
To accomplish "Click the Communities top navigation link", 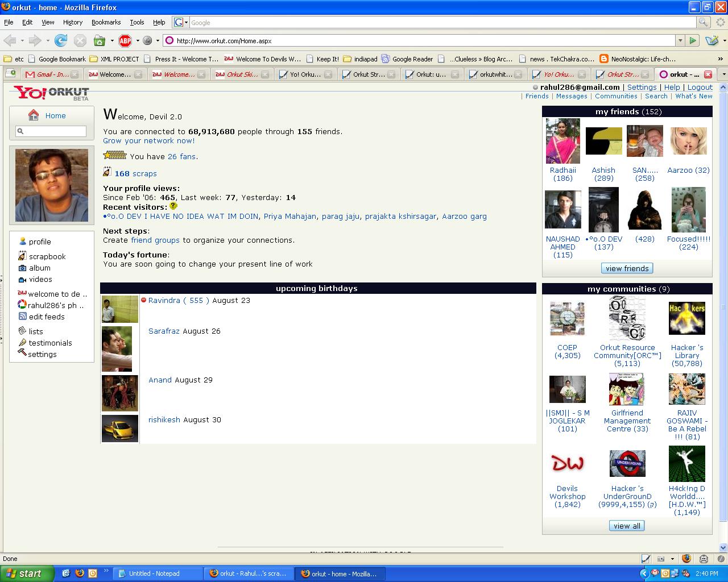I will pos(616,96).
